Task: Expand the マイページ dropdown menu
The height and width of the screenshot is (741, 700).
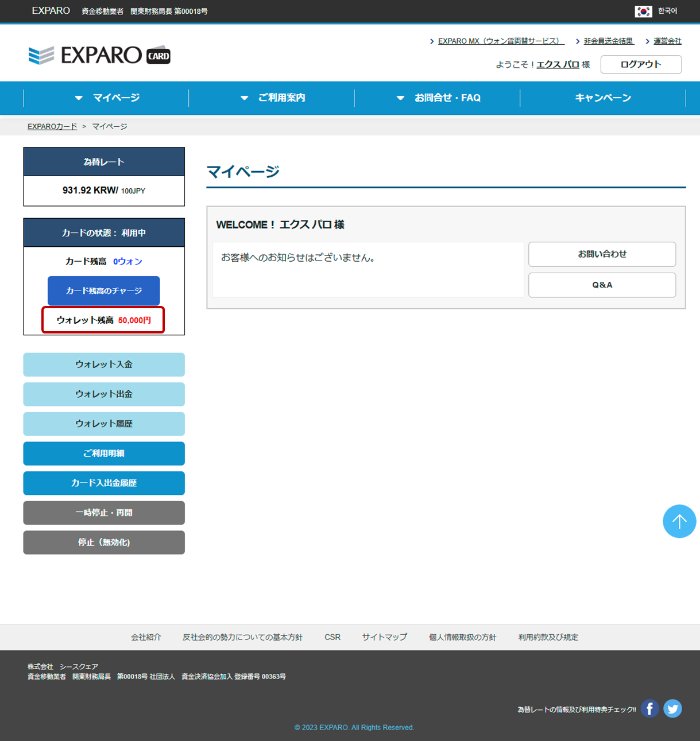Action: click(x=106, y=98)
